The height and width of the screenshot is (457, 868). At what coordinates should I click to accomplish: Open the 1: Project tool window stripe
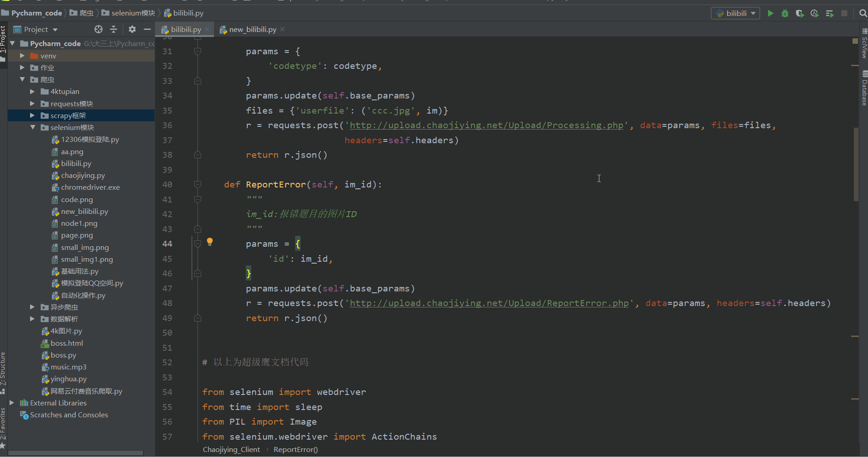3,43
